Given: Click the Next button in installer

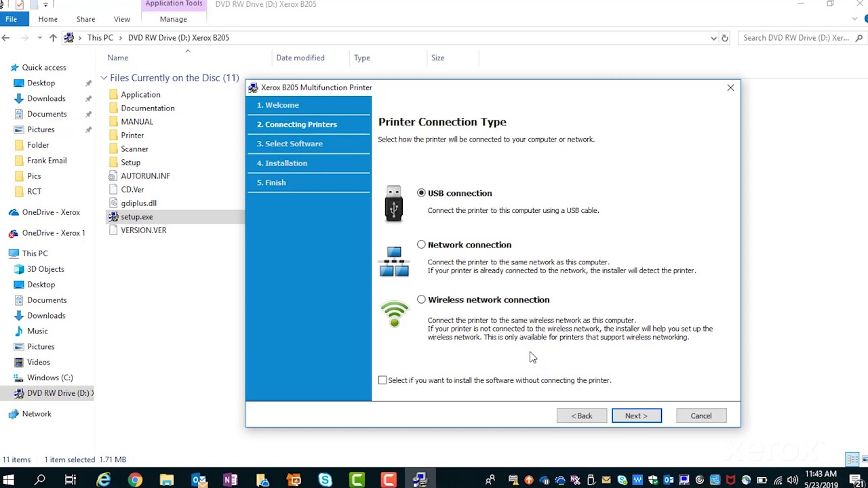Looking at the screenshot, I should [x=636, y=415].
